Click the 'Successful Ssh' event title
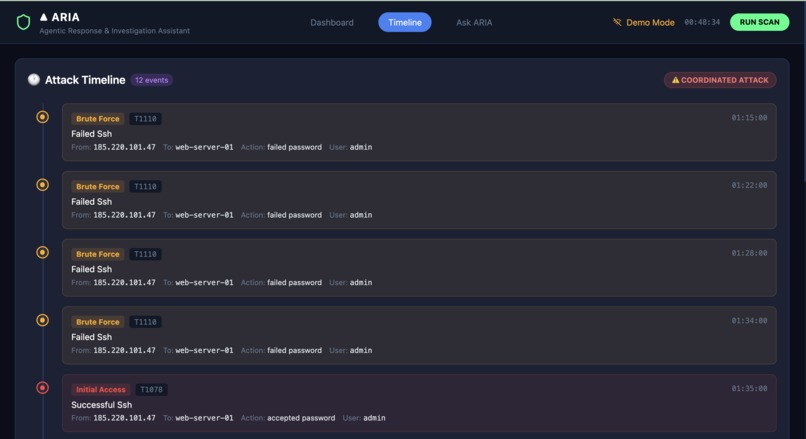 (x=101, y=405)
